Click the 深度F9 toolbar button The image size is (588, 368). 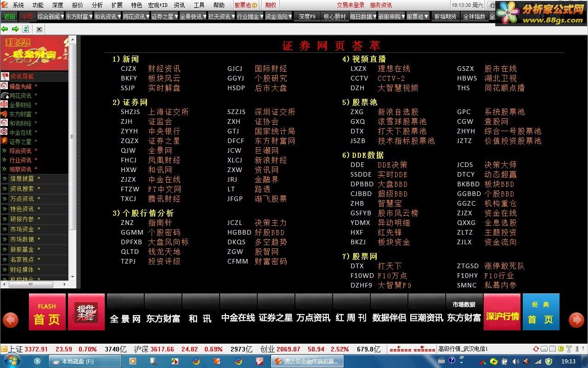[x=307, y=17]
